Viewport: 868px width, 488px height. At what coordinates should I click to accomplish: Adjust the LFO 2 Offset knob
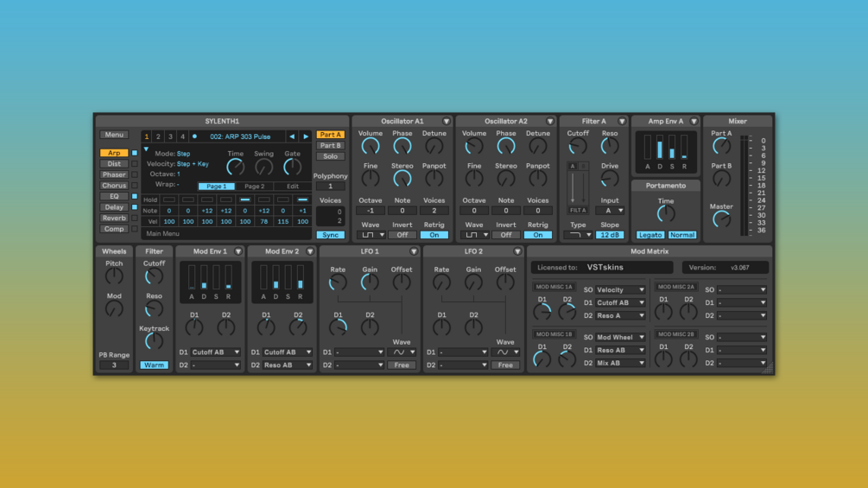coord(505,282)
